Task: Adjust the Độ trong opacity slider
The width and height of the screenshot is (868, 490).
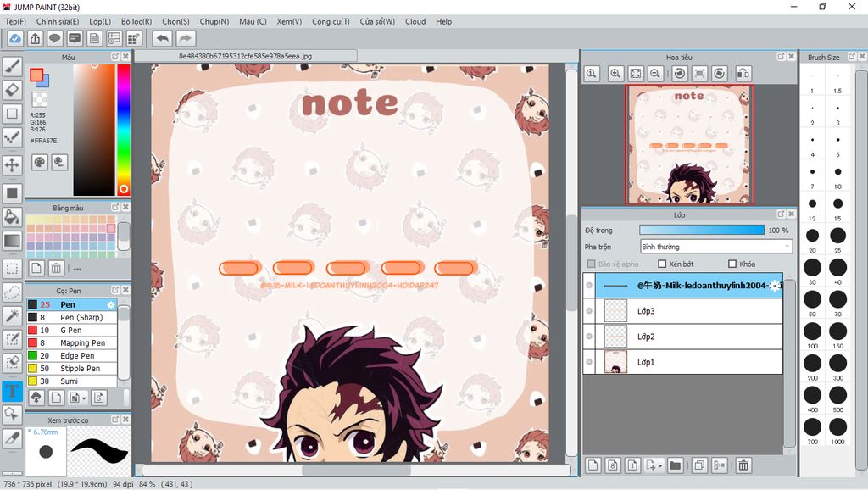Action: point(701,230)
